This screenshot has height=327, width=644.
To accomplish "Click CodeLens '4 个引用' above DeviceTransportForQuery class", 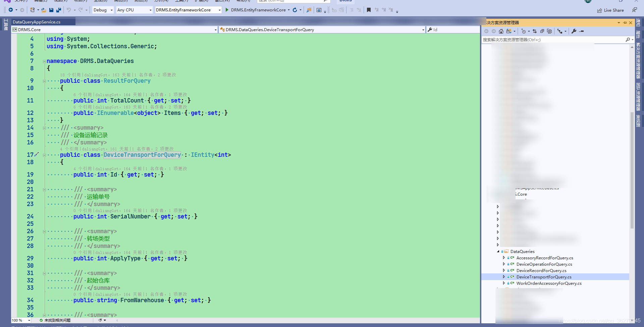I will click(x=69, y=149).
